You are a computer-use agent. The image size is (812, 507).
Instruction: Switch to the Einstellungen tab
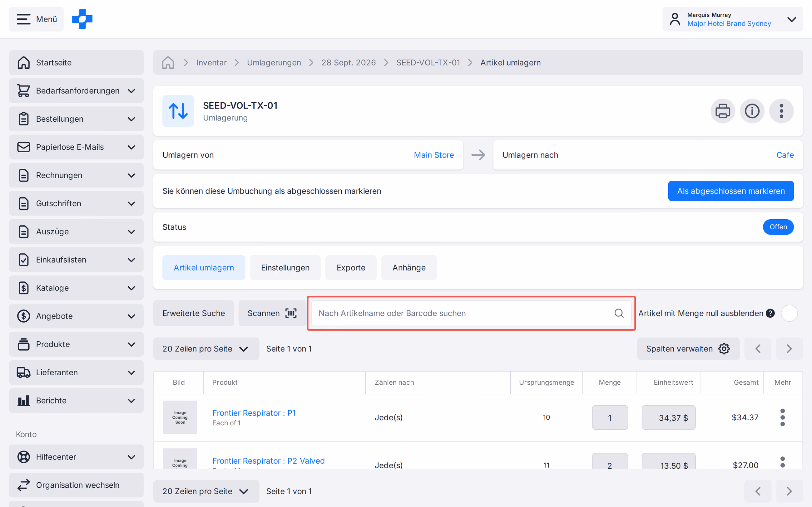[x=285, y=268]
